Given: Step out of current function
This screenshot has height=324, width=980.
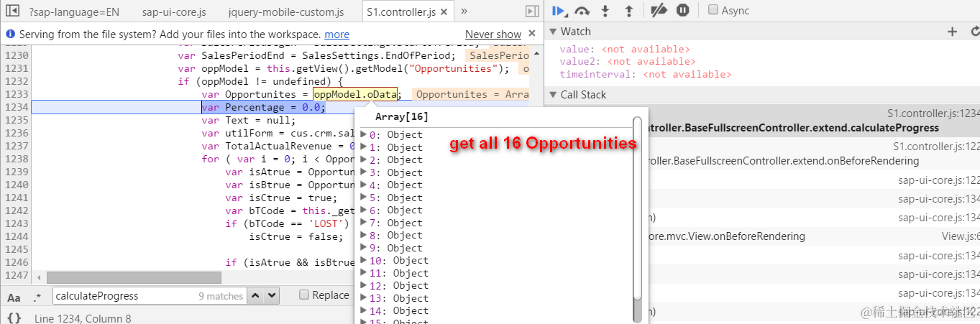Looking at the screenshot, I should 628,10.
